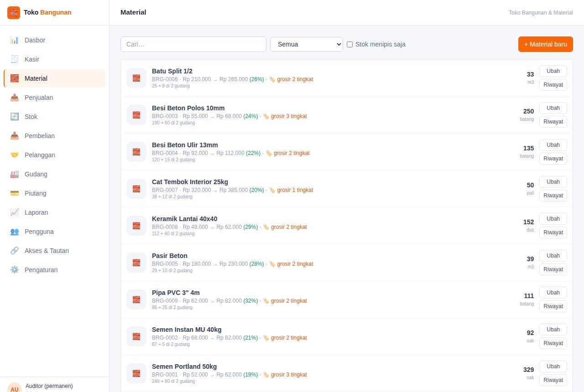Click the Gudang warehouse icon
The image size is (584, 392).
tap(15, 174)
